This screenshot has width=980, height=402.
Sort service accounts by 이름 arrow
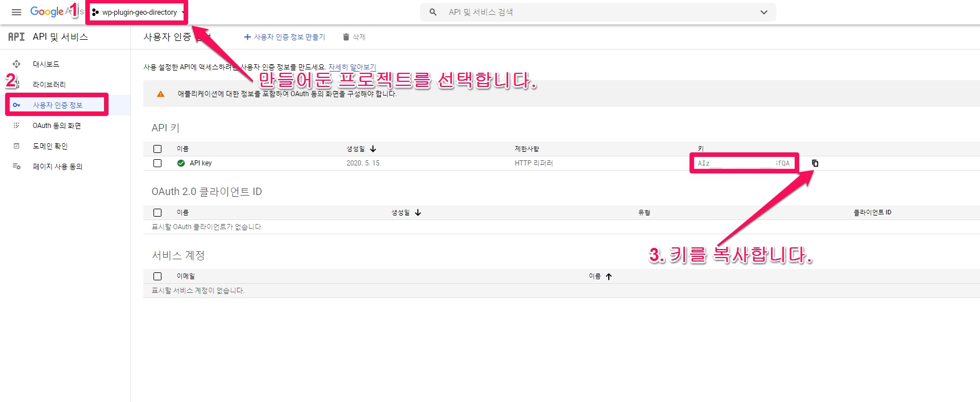pos(609,276)
